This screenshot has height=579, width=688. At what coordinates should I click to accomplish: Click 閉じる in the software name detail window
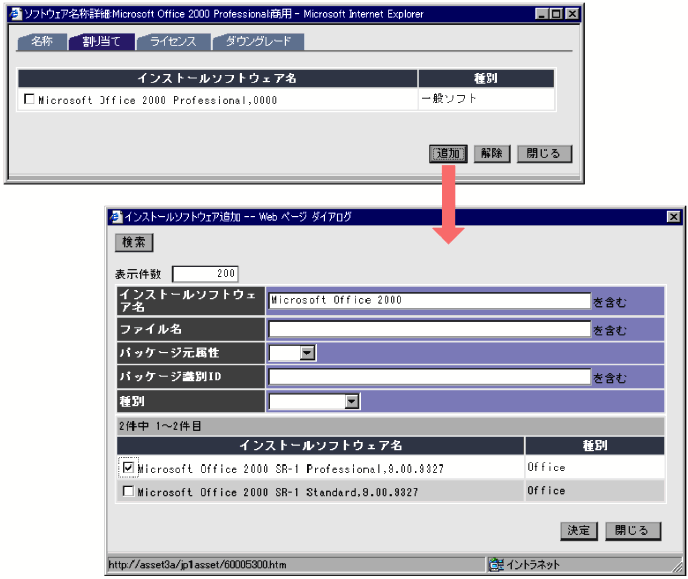point(545,154)
